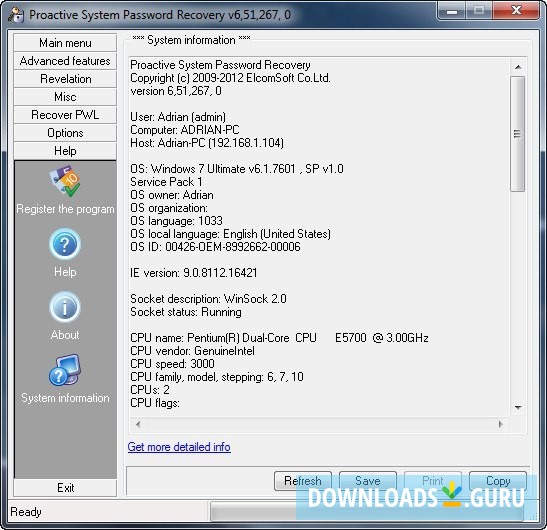Screen dimensions: 547x530
Task: Open the Misc section
Action: click(x=65, y=97)
